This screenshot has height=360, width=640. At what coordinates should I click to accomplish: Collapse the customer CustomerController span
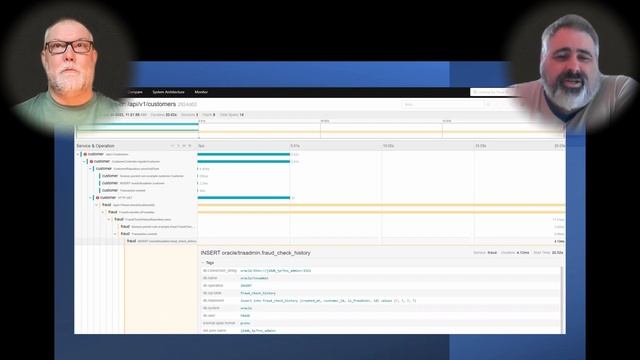pyautogui.click(x=84, y=162)
